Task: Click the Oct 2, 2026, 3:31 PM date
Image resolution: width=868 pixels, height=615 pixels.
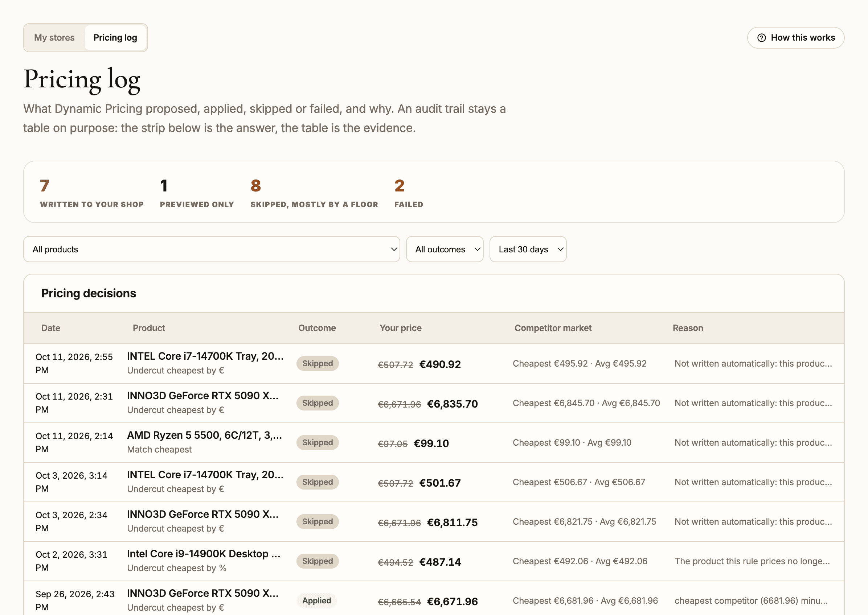Action: click(x=71, y=561)
